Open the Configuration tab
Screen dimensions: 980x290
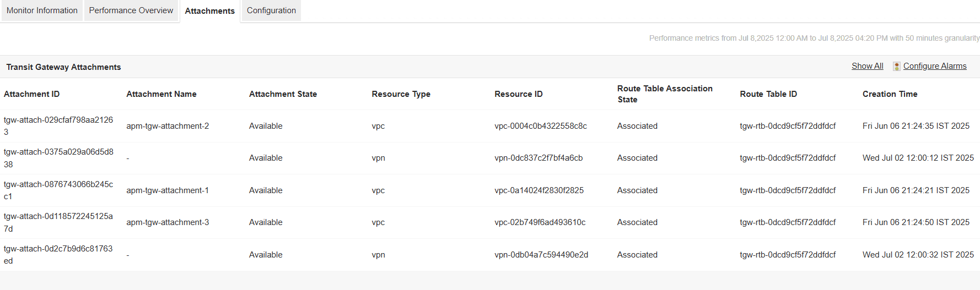tap(271, 10)
